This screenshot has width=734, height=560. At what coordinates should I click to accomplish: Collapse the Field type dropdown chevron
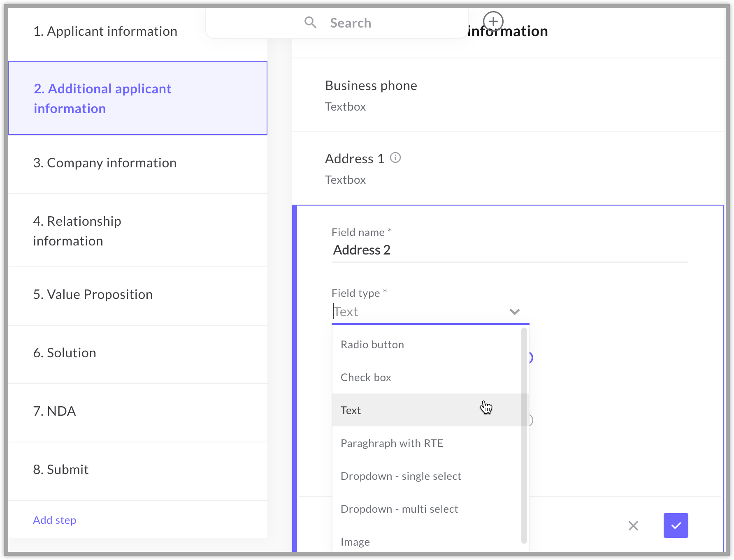coord(514,312)
